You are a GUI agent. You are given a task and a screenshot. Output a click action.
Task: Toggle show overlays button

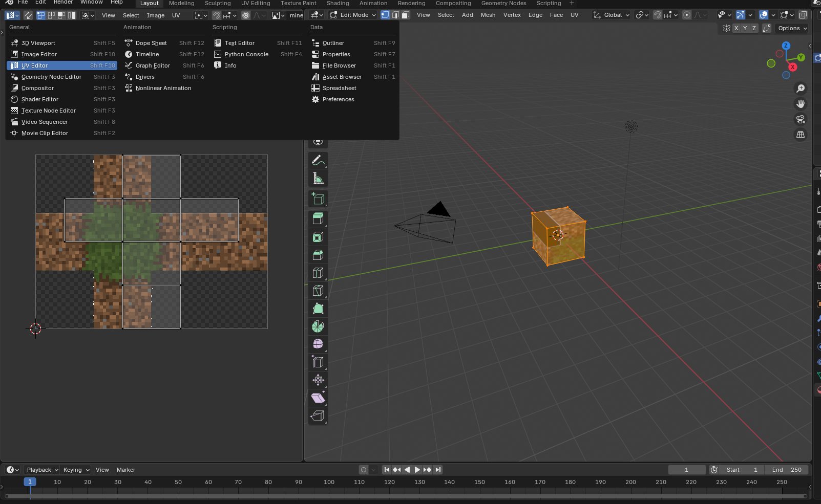click(x=764, y=15)
